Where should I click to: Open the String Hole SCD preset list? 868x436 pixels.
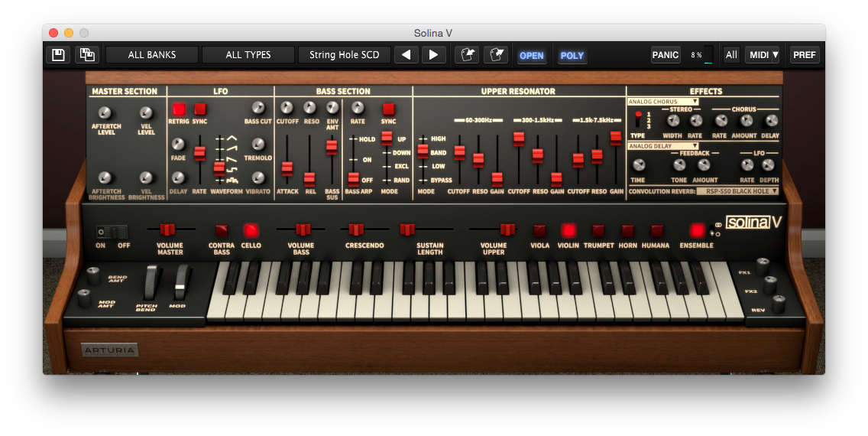[345, 55]
